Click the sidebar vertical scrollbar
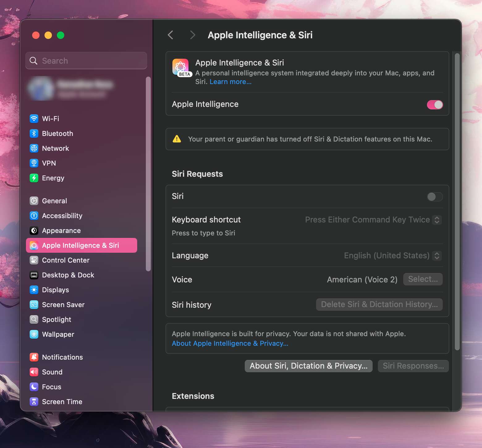The width and height of the screenshot is (482, 448). pyautogui.click(x=148, y=174)
